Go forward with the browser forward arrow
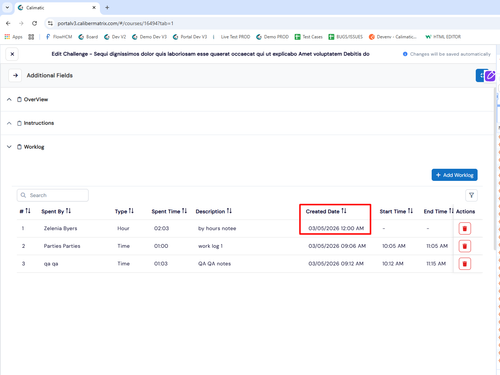 [21, 23]
